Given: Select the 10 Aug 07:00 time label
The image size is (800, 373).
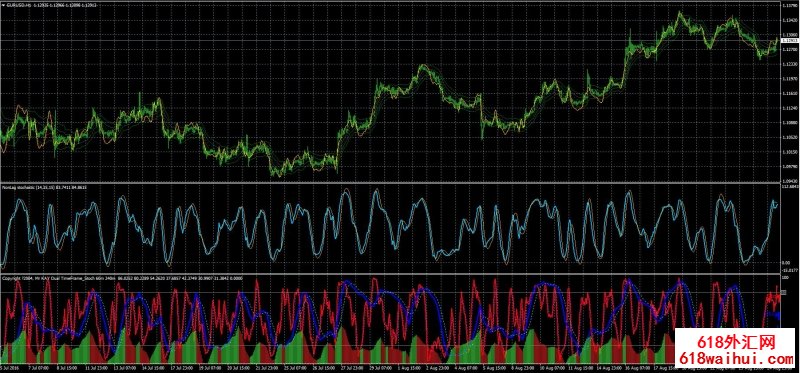Looking at the screenshot, I should [552, 367].
